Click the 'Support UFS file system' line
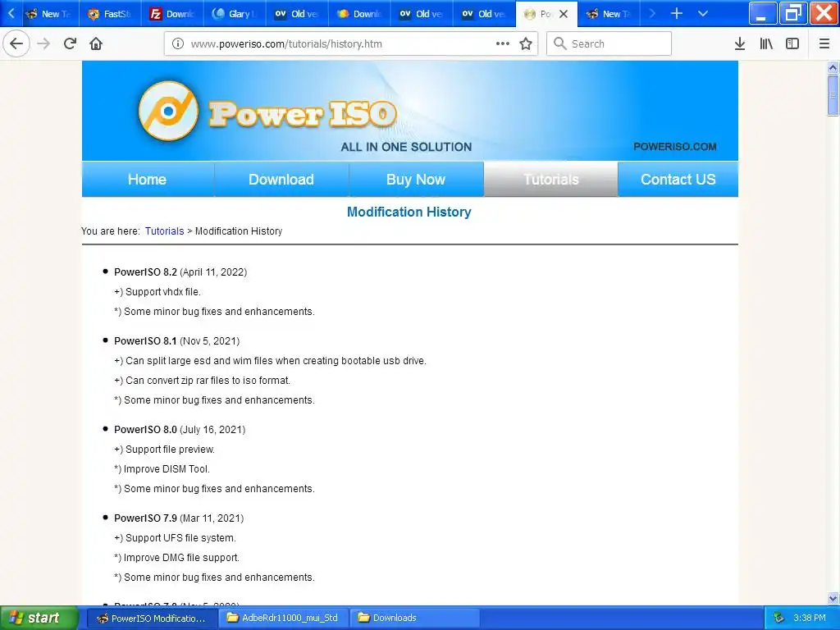 tap(176, 538)
